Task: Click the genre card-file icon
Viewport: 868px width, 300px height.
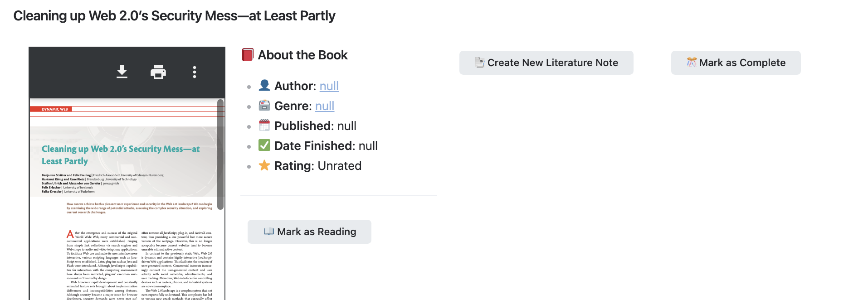Action: pos(264,105)
